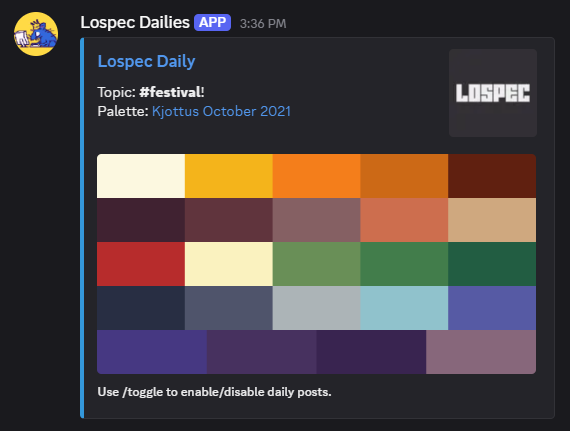Click the slate gray-blue color swatch

click(229, 308)
